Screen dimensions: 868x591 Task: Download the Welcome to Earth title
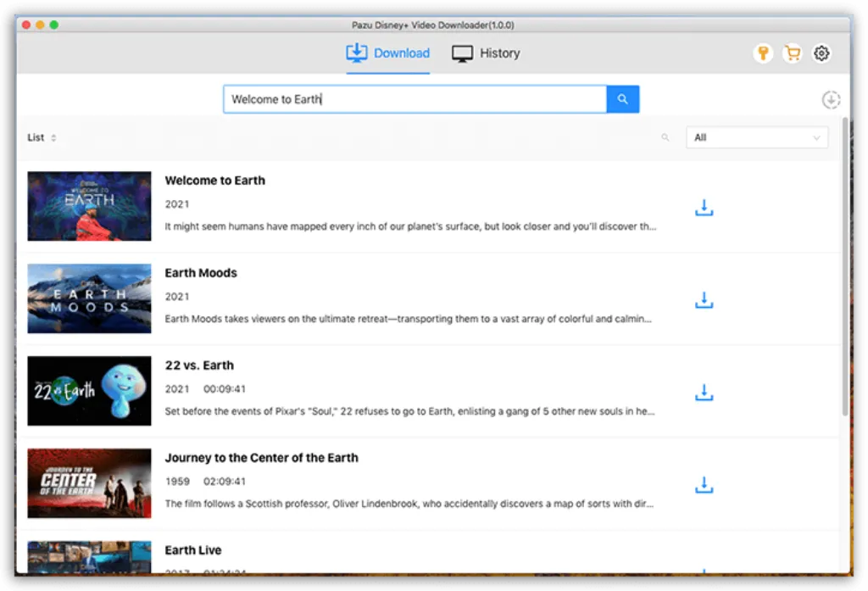click(x=704, y=208)
